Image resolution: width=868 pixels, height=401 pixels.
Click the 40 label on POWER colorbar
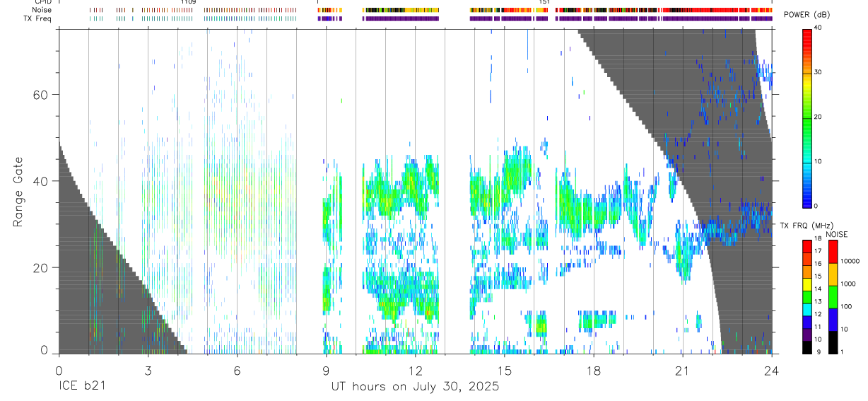point(819,28)
